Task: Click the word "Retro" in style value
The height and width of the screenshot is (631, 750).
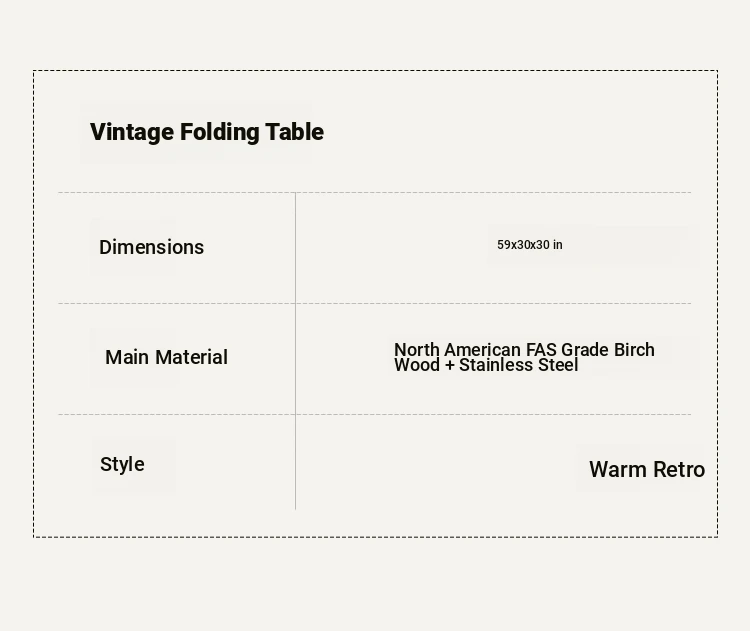Action: pyautogui.click(x=679, y=469)
